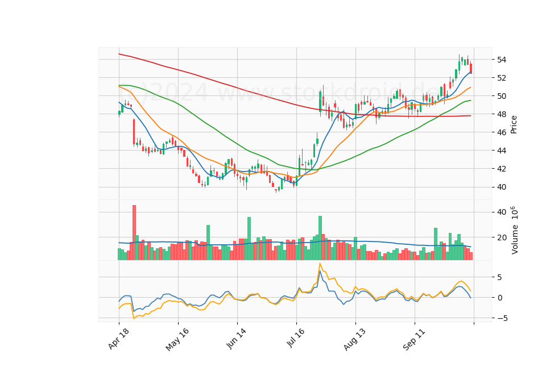Click the Aug 13 date label
This screenshot has width=546, height=392.
(355, 340)
